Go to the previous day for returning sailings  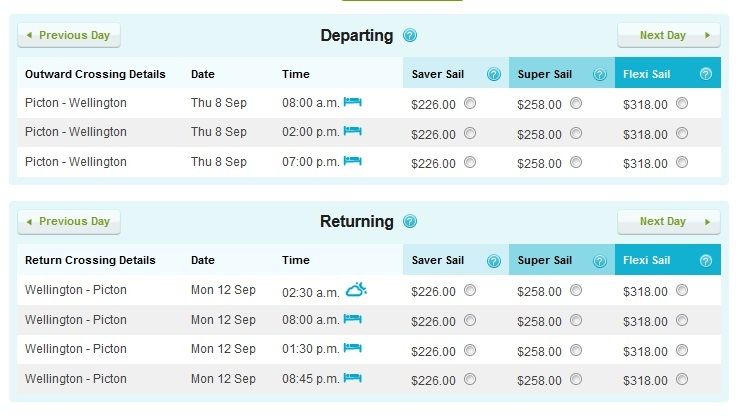coord(69,222)
